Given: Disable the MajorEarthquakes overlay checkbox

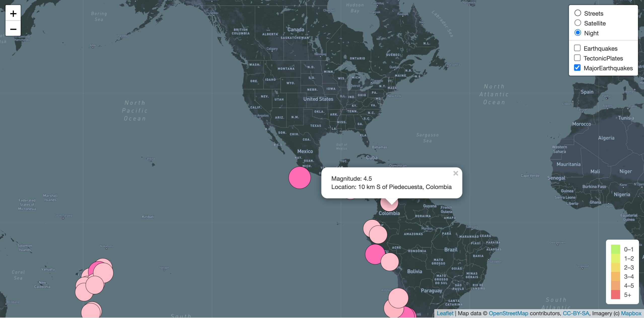Looking at the screenshot, I should (577, 68).
